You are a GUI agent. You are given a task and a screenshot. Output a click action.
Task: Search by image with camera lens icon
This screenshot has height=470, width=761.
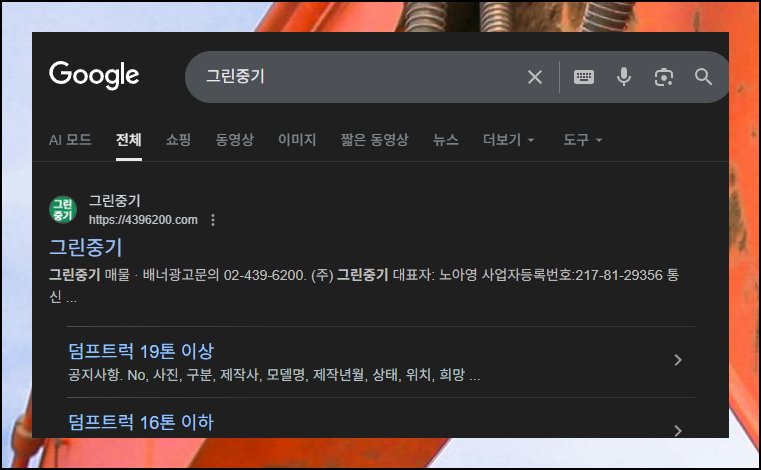pos(663,77)
